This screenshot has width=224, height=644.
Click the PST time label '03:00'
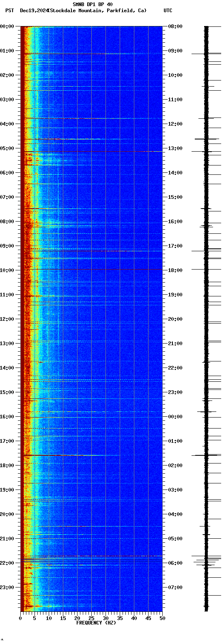point(7,100)
